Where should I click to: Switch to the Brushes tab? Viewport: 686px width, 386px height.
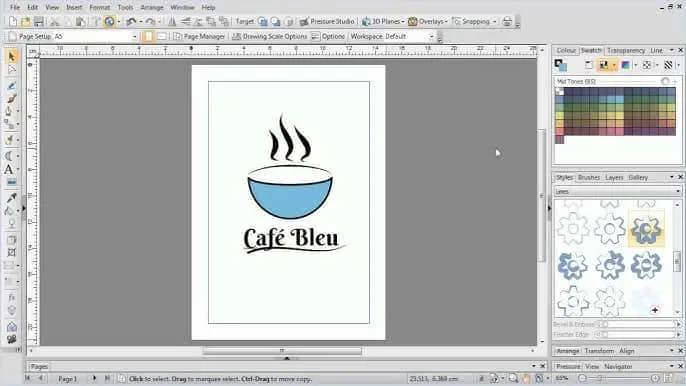(x=588, y=177)
